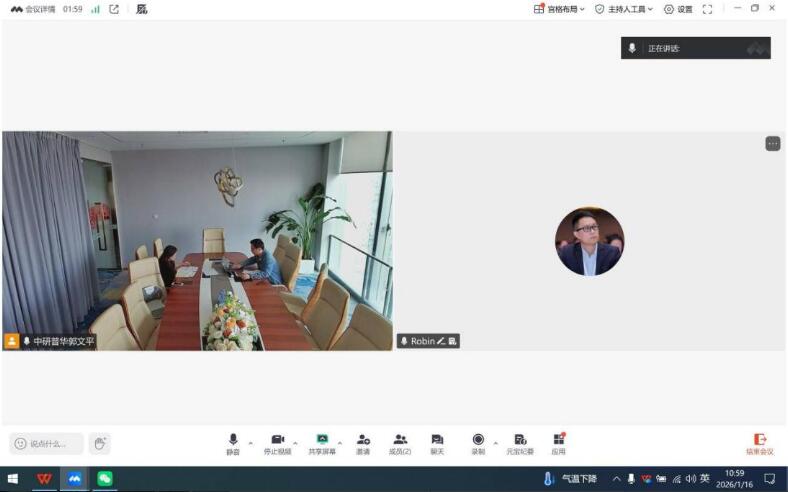Start screen sharing via 共享屏幕
The image size is (788, 492).
pyautogui.click(x=322, y=443)
